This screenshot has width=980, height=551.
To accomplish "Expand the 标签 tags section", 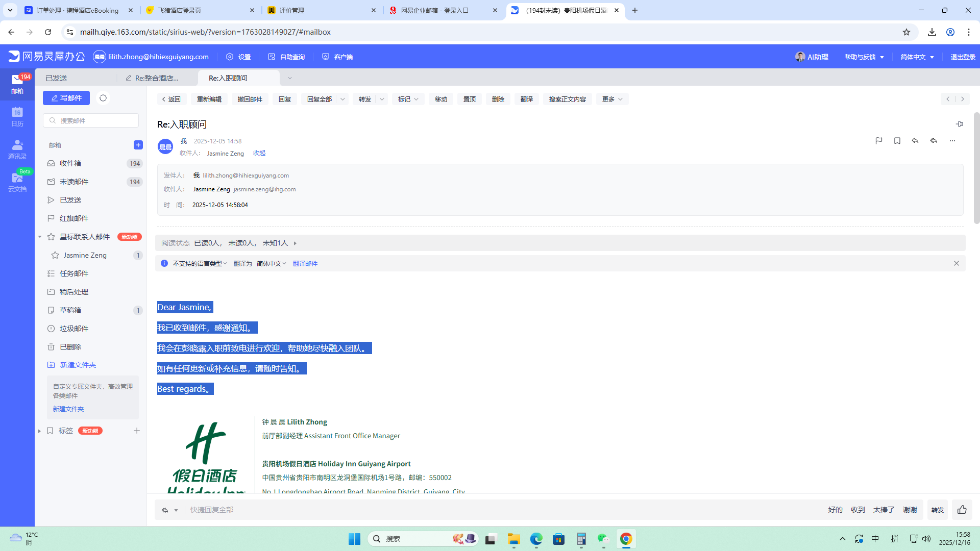I will 39,431.
